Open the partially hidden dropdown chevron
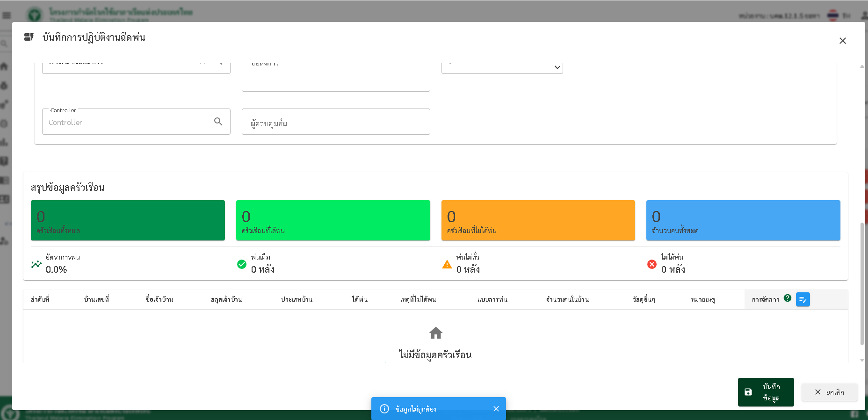This screenshot has width=868, height=420. click(x=557, y=67)
